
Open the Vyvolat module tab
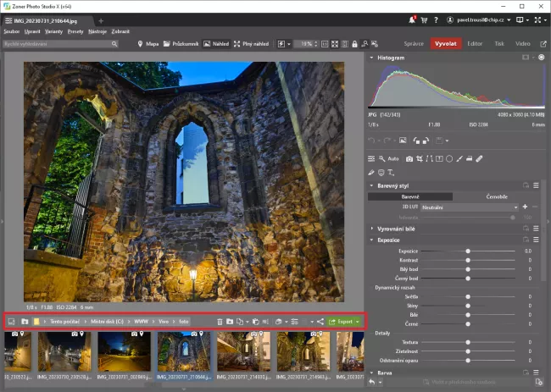(x=444, y=42)
